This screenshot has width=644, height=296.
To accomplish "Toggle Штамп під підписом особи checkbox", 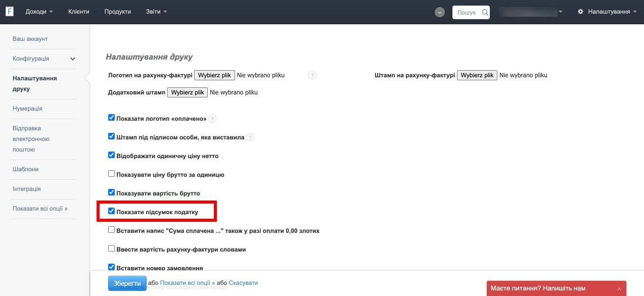I will click(112, 136).
